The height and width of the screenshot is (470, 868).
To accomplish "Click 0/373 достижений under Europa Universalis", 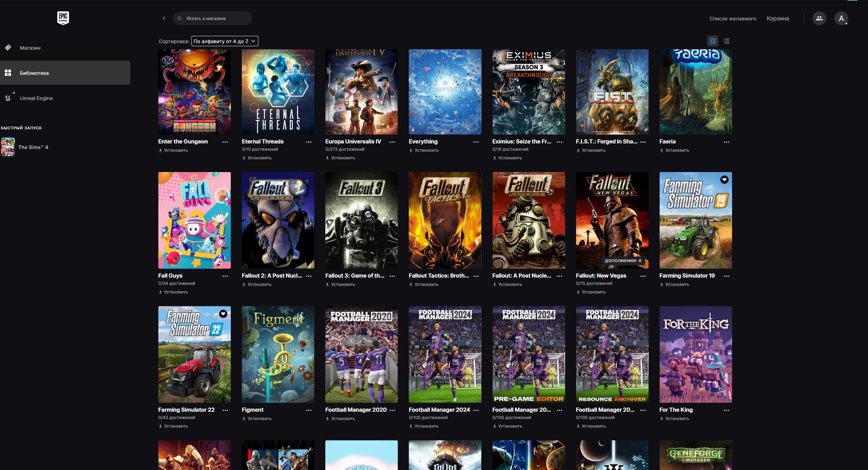I will (x=345, y=149).
